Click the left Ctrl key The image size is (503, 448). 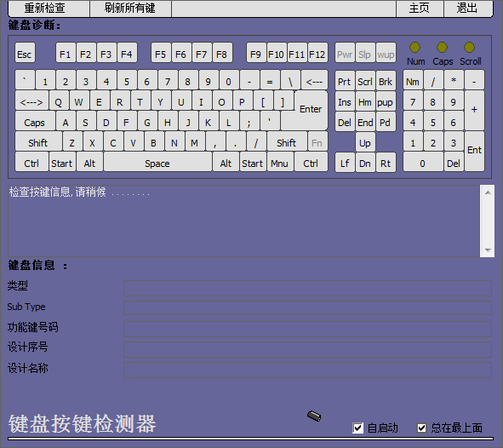pyautogui.click(x=31, y=162)
